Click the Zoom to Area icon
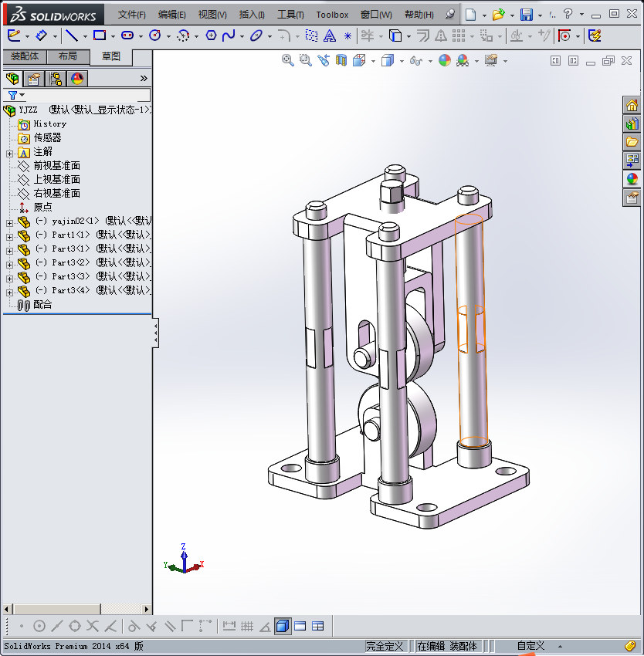Viewport: 644px width, 656px height. pyautogui.click(x=306, y=61)
